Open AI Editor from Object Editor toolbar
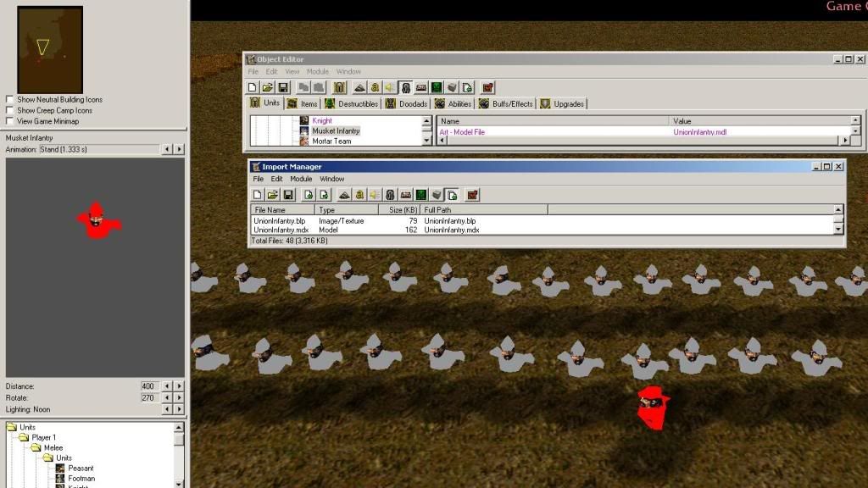 click(437, 87)
